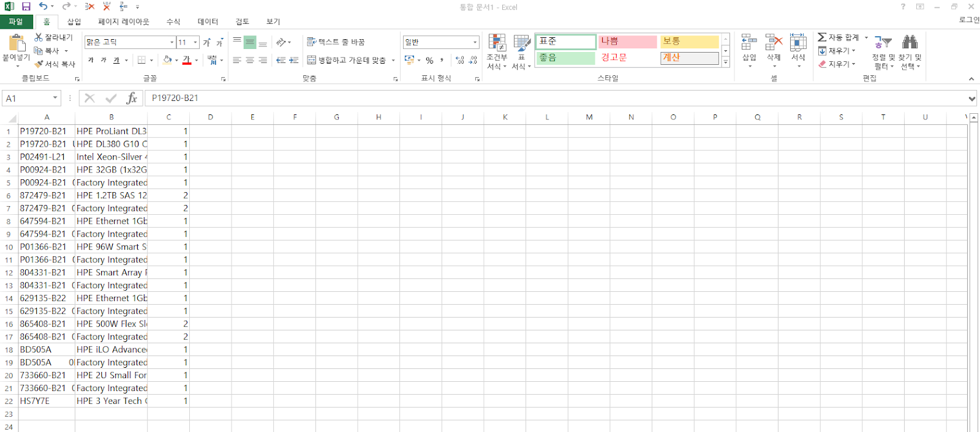The image size is (980, 432).
Task: Expand the Name Box dropdown for A1
Action: point(55,98)
